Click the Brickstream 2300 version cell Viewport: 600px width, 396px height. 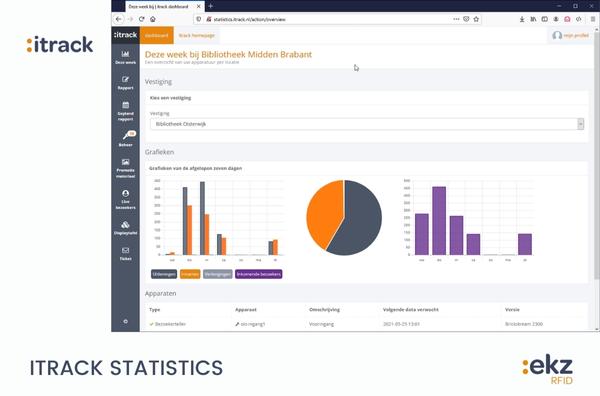point(524,324)
